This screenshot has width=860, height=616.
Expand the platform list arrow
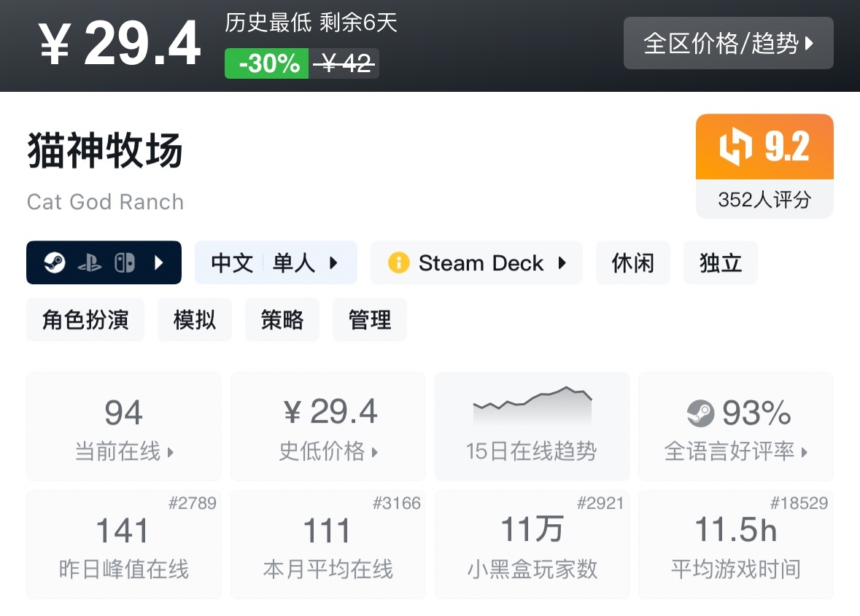pos(159,262)
